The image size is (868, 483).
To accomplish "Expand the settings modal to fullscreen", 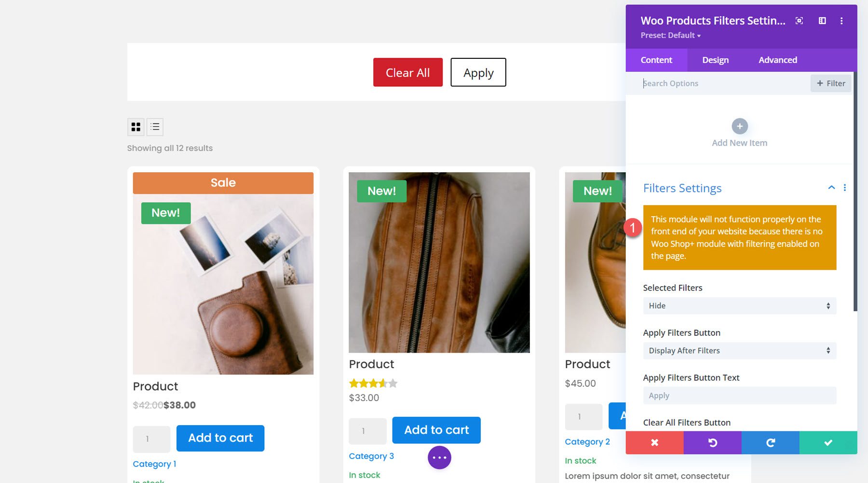I will click(799, 21).
